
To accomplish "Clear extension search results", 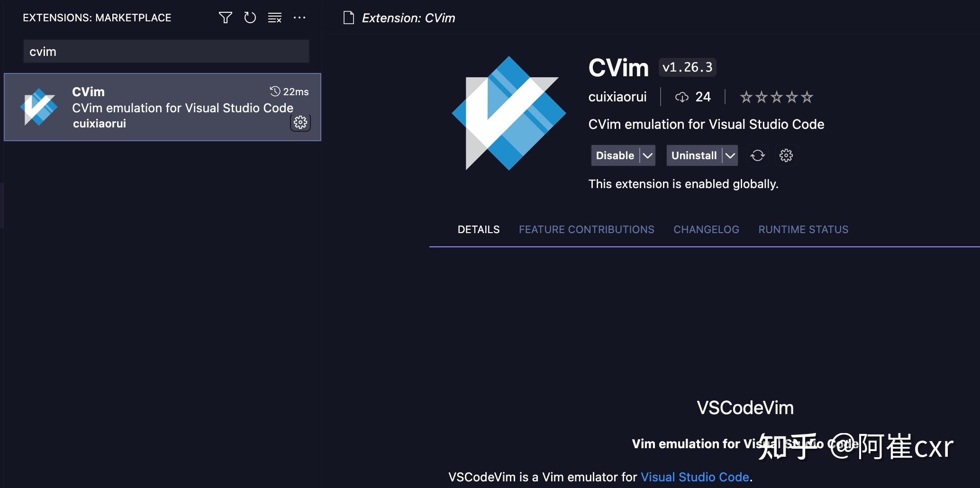I will (x=274, y=18).
